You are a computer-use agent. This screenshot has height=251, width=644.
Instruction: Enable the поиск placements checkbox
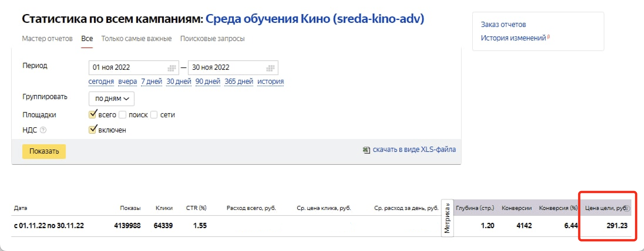coord(122,115)
